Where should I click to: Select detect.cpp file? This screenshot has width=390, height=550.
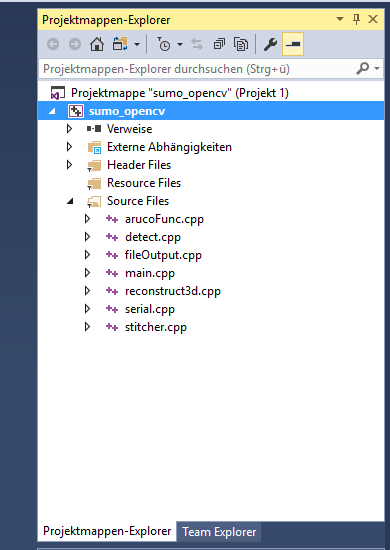(153, 237)
